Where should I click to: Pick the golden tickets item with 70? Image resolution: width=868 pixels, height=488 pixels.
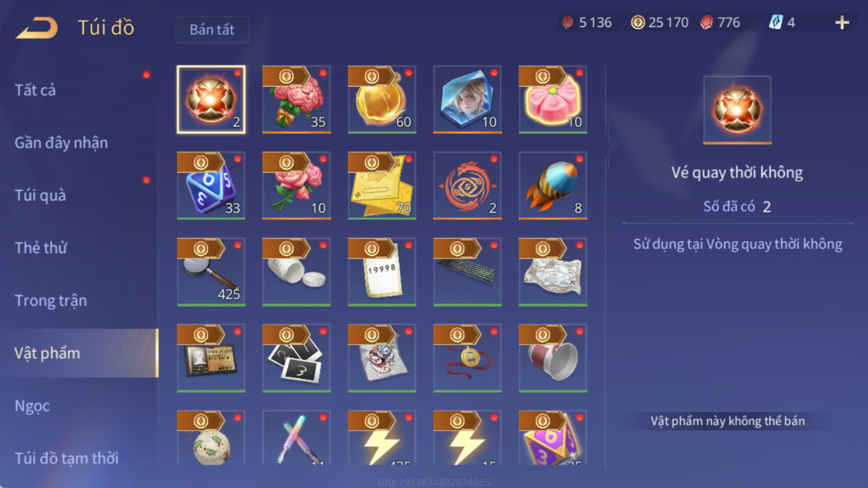click(x=382, y=185)
